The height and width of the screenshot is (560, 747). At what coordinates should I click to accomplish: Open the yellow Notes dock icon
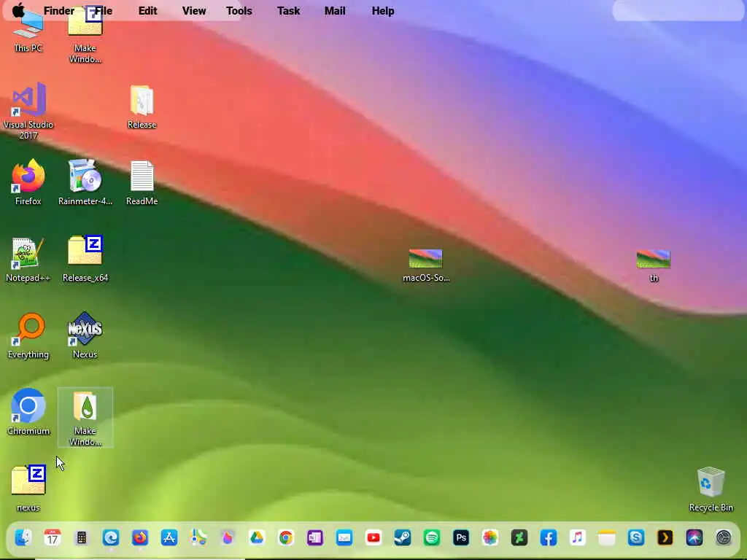click(x=607, y=537)
